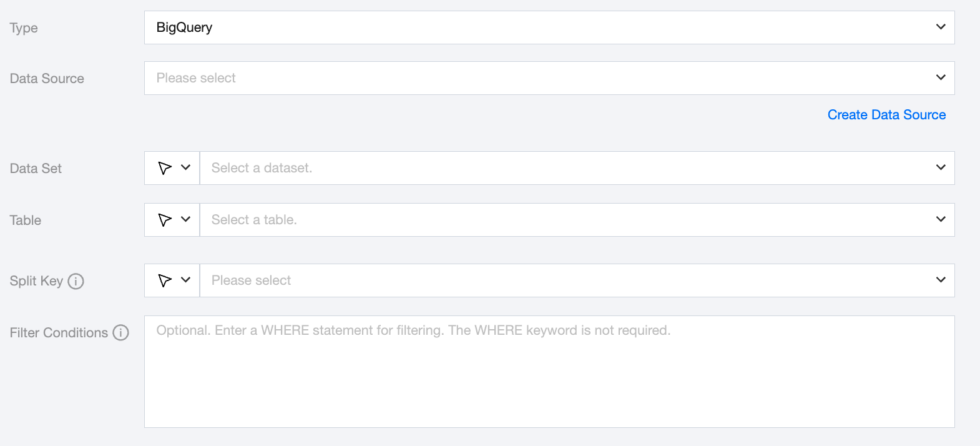Open the 'Select a table' dropdown field

pos(562,220)
